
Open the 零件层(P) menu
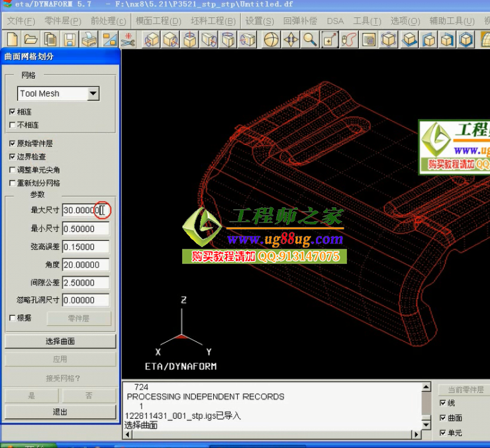[62, 21]
